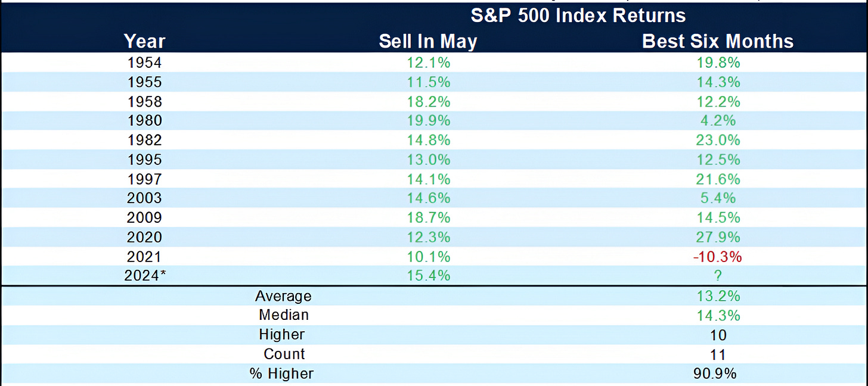
Task: Click the year cell "2003"
Action: 145,198
